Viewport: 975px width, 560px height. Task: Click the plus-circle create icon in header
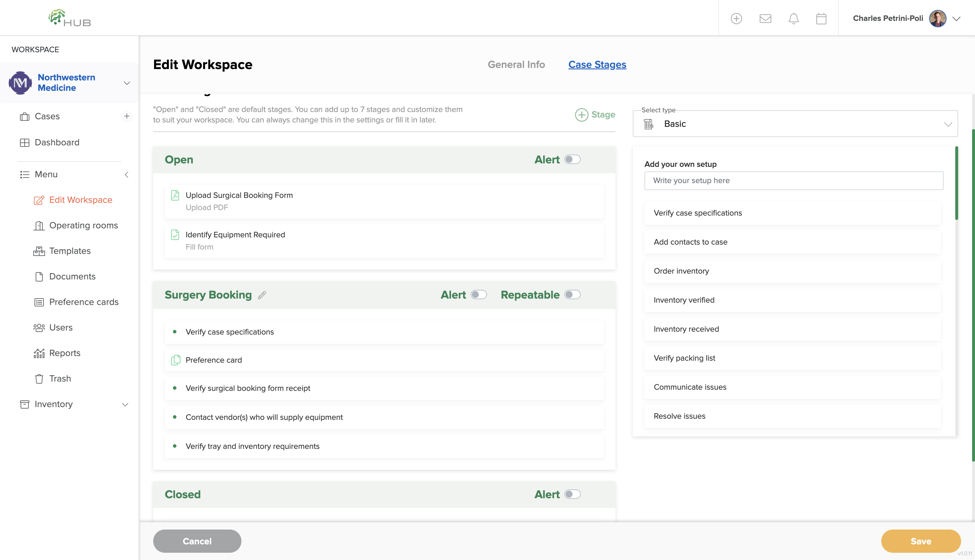pyautogui.click(x=736, y=19)
